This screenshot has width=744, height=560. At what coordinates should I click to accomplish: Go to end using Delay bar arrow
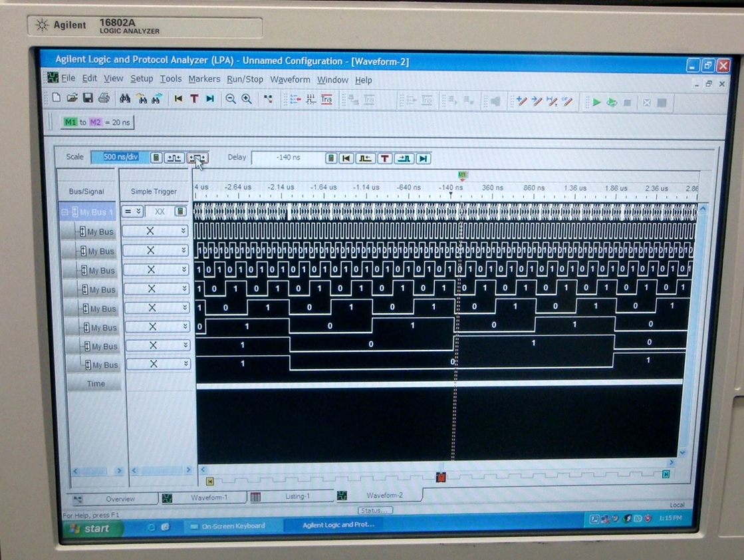pos(424,158)
